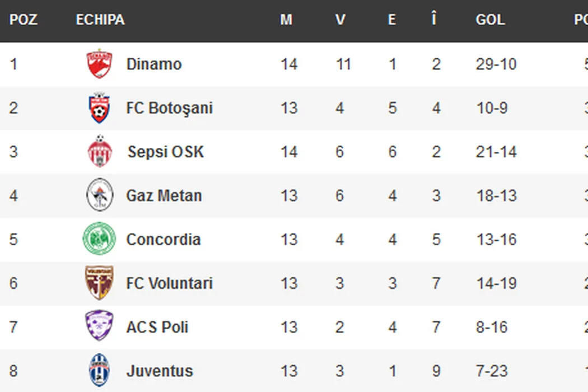Screen dimensions: 588x392
Task: Click the green Concordia club crest
Action: pyautogui.click(x=100, y=239)
